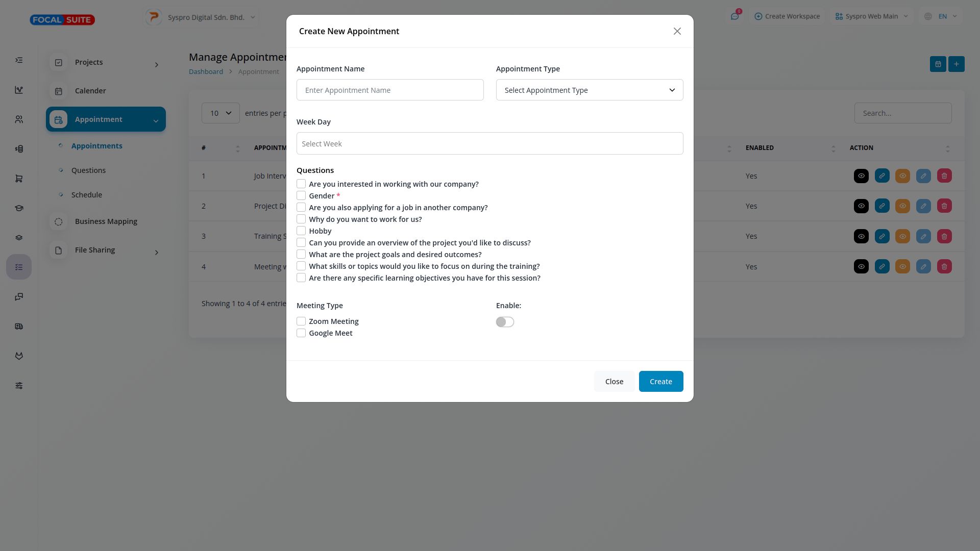This screenshot has height=551, width=980.
Task: Click the chat messages icon in header
Action: click(734, 16)
